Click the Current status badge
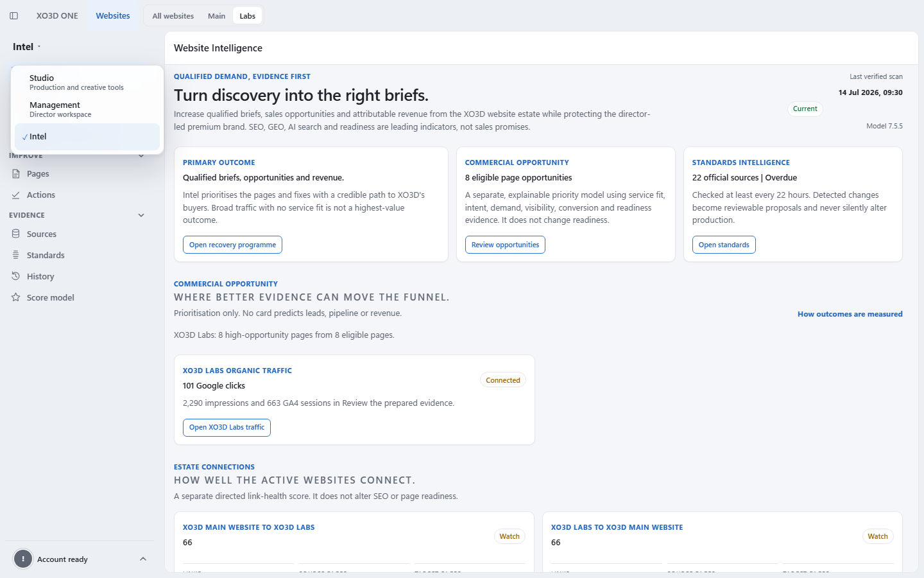This screenshot has height=578, width=924. coord(805,109)
